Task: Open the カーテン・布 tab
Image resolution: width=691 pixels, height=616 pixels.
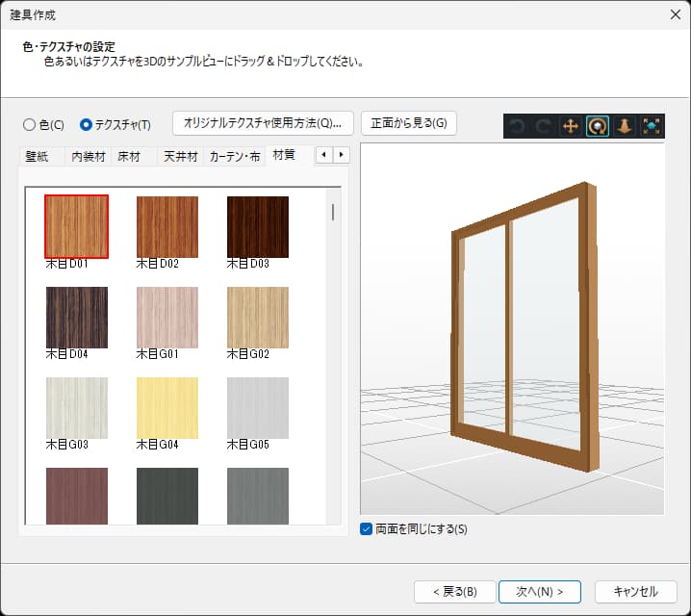Action: [235, 156]
